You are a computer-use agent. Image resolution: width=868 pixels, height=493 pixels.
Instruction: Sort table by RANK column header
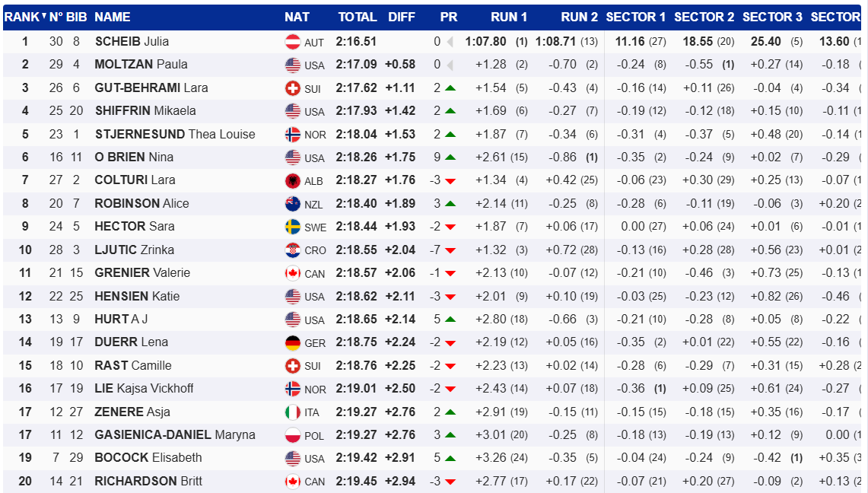[x=22, y=17]
